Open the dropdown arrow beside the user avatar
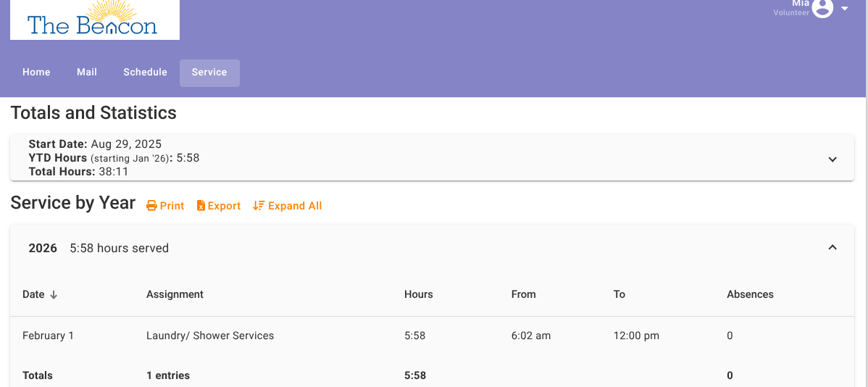Screen dimensions: 868x387 tap(844, 9)
